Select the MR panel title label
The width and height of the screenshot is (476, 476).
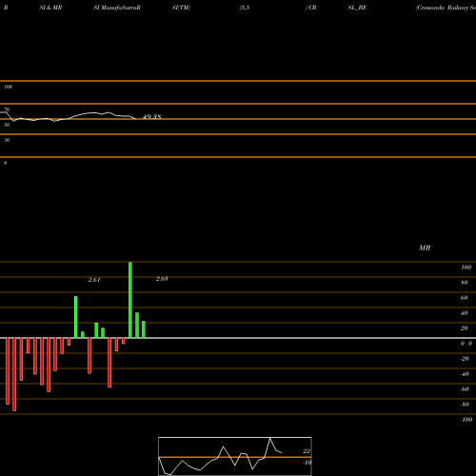(425, 248)
